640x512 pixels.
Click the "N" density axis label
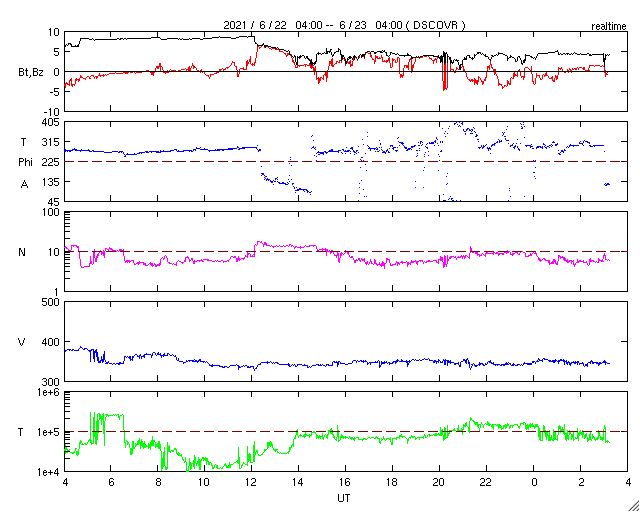(22, 252)
